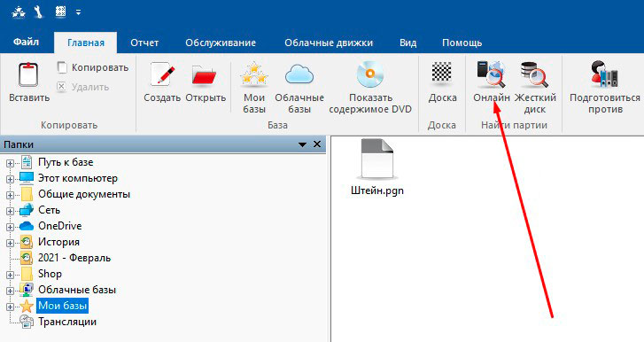This screenshot has height=342, width=644.
Task: Click Подготовиться против icon
Action: coord(604,74)
